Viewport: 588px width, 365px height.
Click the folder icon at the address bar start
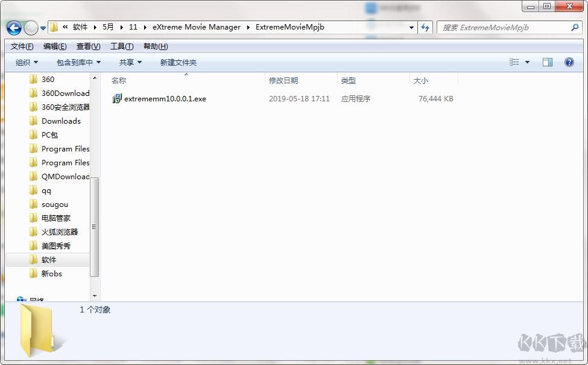pos(53,27)
